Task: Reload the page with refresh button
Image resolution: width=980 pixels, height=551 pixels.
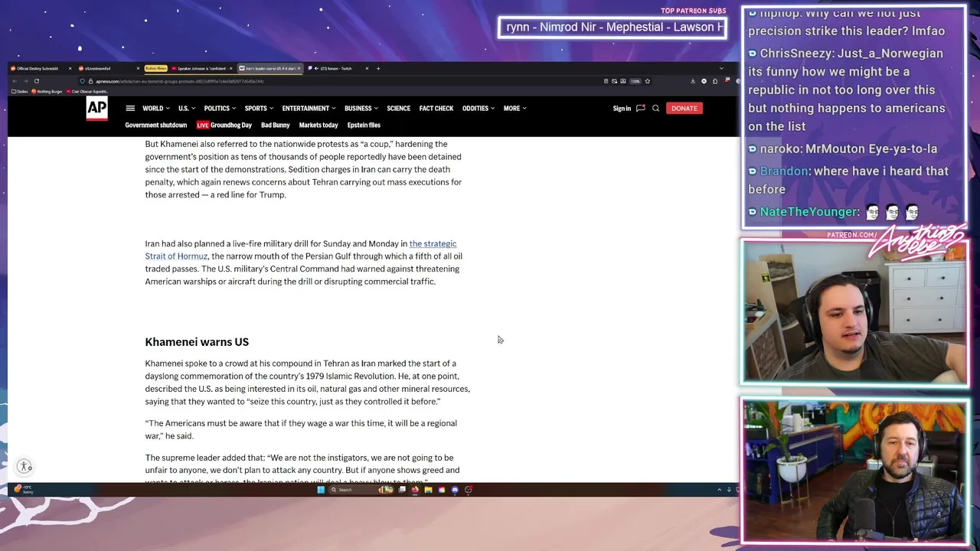Action: coord(37,81)
